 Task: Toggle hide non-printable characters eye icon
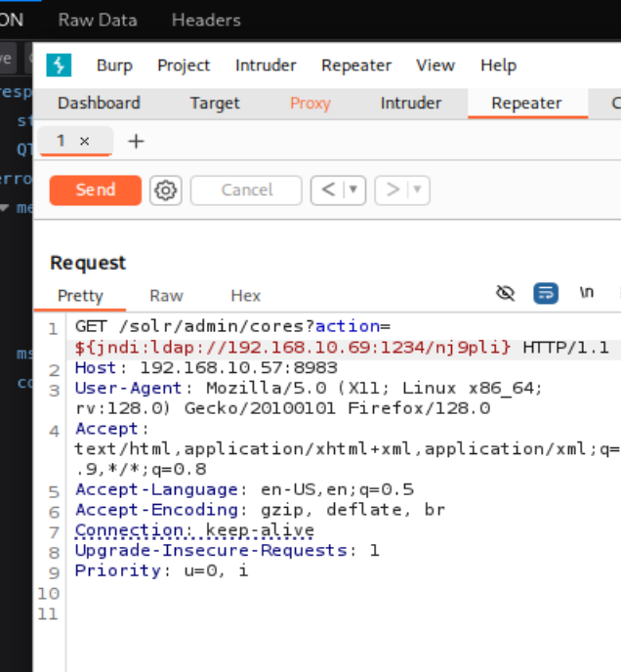click(505, 293)
